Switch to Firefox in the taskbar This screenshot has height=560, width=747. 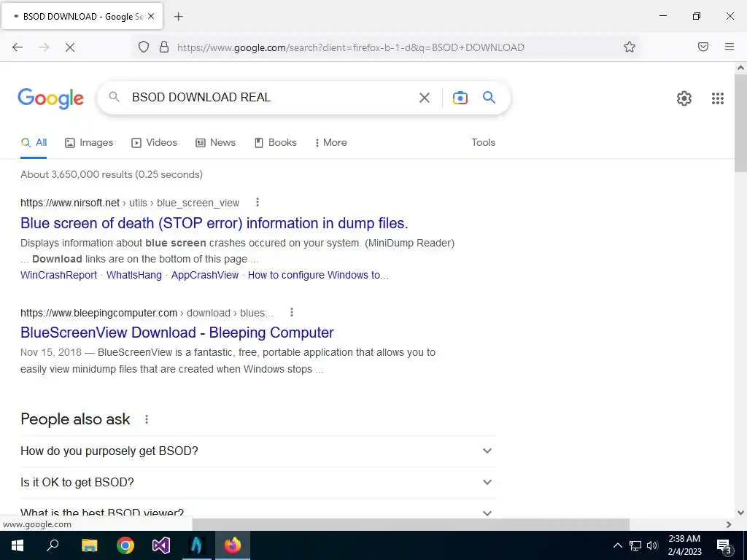click(x=233, y=545)
